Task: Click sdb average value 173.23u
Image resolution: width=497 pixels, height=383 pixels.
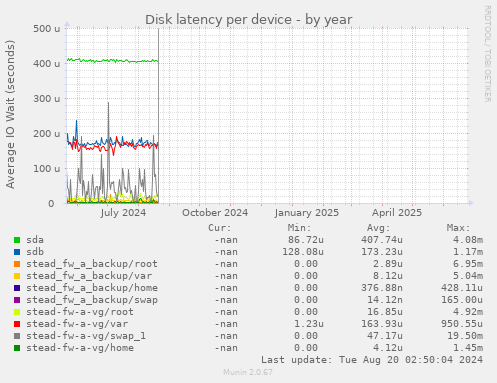Action: 382,252
